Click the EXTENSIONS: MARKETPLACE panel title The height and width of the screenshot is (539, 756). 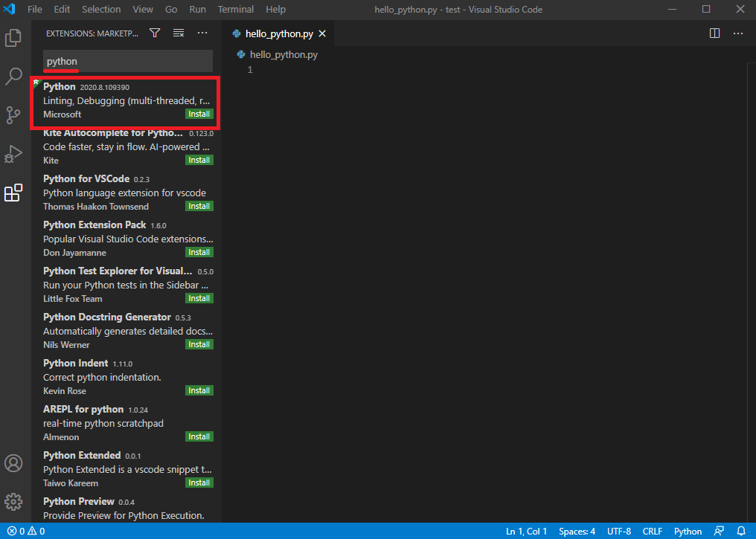[x=92, y=33]
